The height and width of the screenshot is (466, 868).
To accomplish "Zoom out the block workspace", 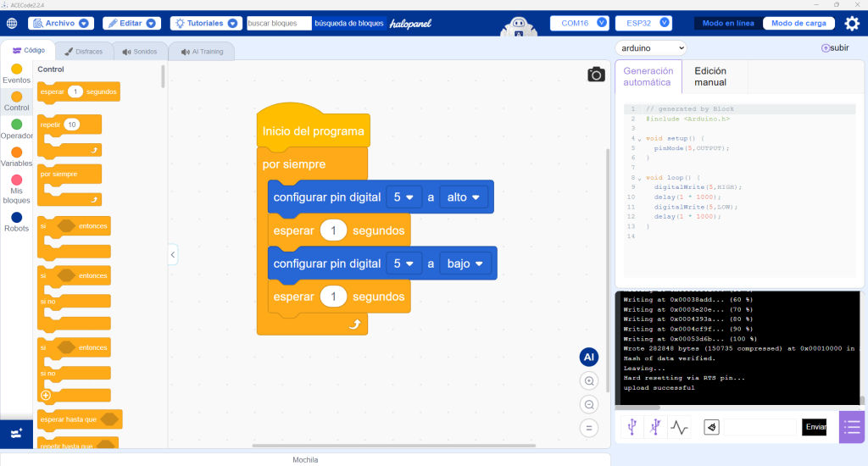I will [x=589, y=404].
